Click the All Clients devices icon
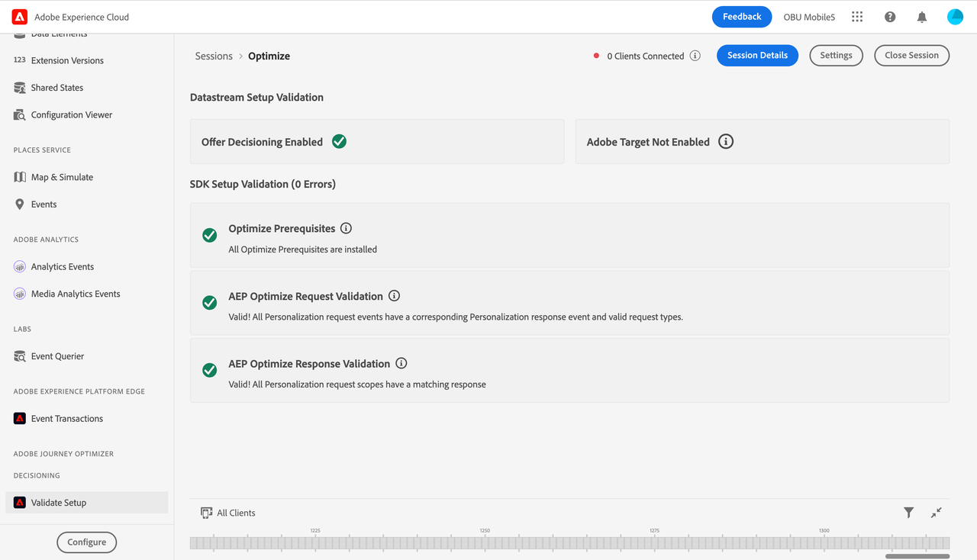 [x=206, y=513]
